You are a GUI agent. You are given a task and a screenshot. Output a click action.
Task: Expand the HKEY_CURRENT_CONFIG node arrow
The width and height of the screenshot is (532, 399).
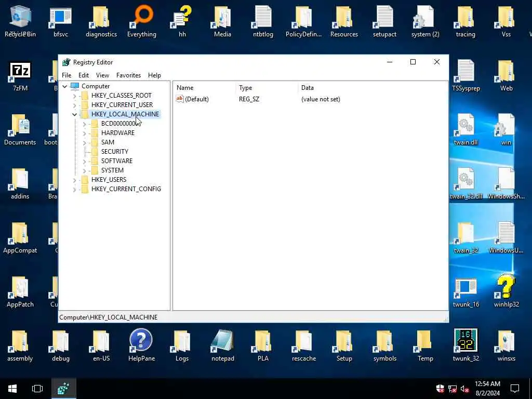(x=74, y=189)
